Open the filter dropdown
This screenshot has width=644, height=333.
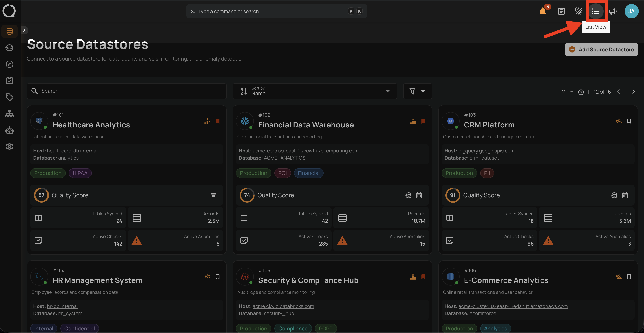417,91
